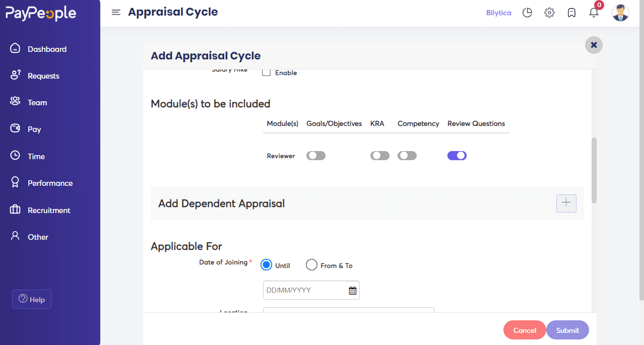Open the pie chart reports icon
Screen dimensions: 644x345
527,13
